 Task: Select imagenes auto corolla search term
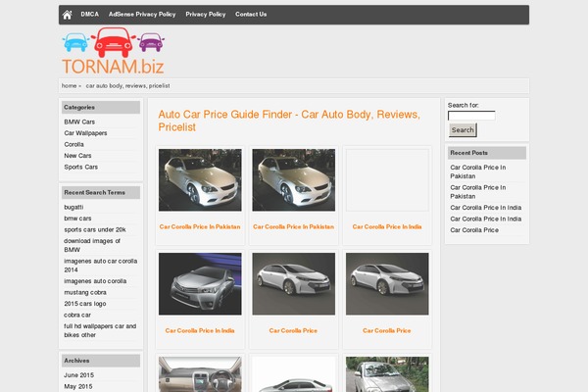(x=95, y=281)
